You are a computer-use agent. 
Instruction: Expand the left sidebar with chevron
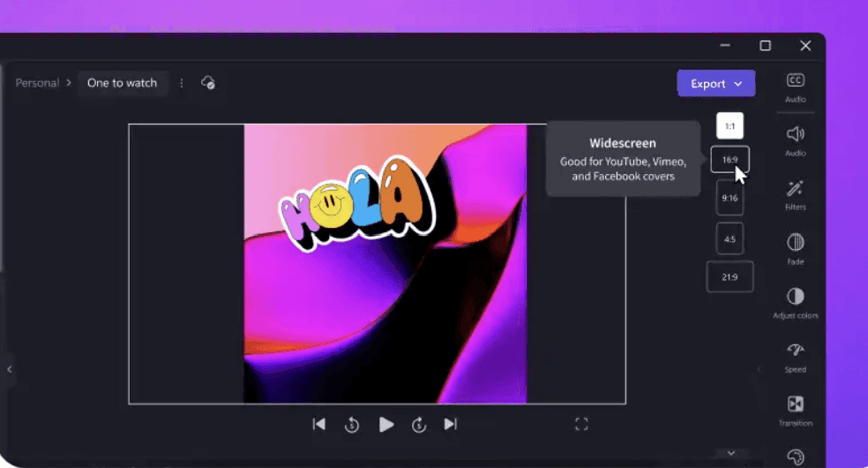pos(9,369)
